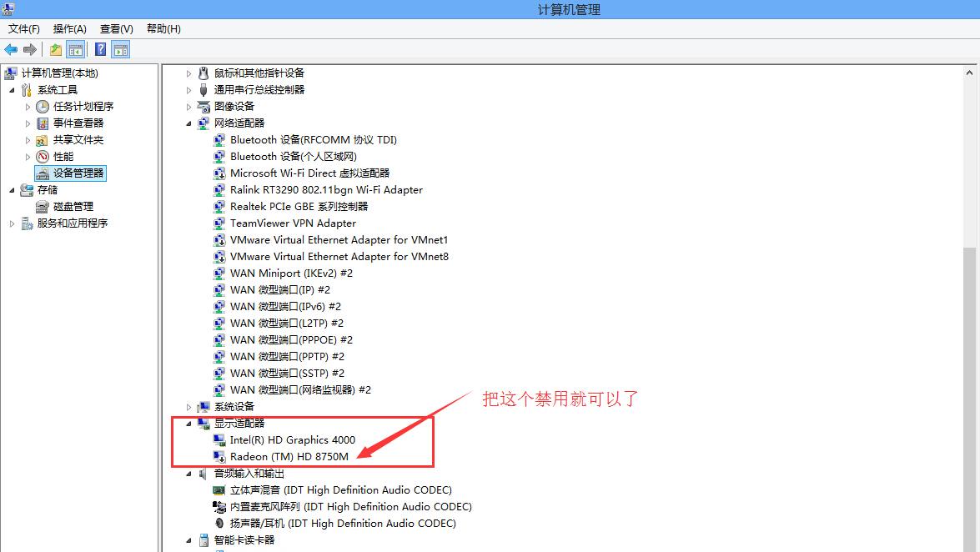The height and width of the screenshot is (552, 980).
Task: Select the TeamViewer VPN Adapter entry
Action: click(290, 223)
